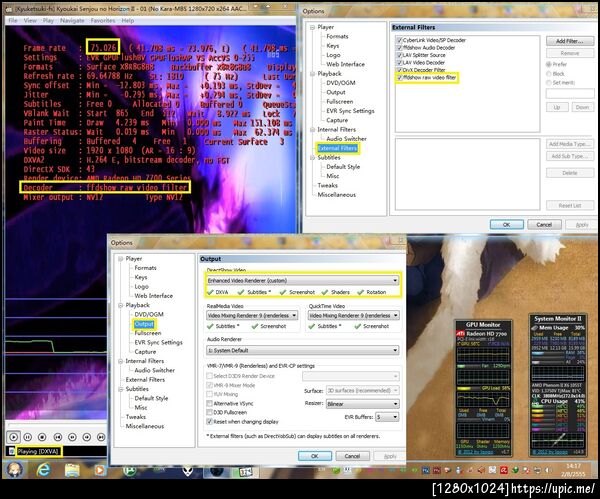Click the decrease speed playback icon
The width and height of the screenshot is (600, 499).
pyautogui.click(x=72, y=437)
